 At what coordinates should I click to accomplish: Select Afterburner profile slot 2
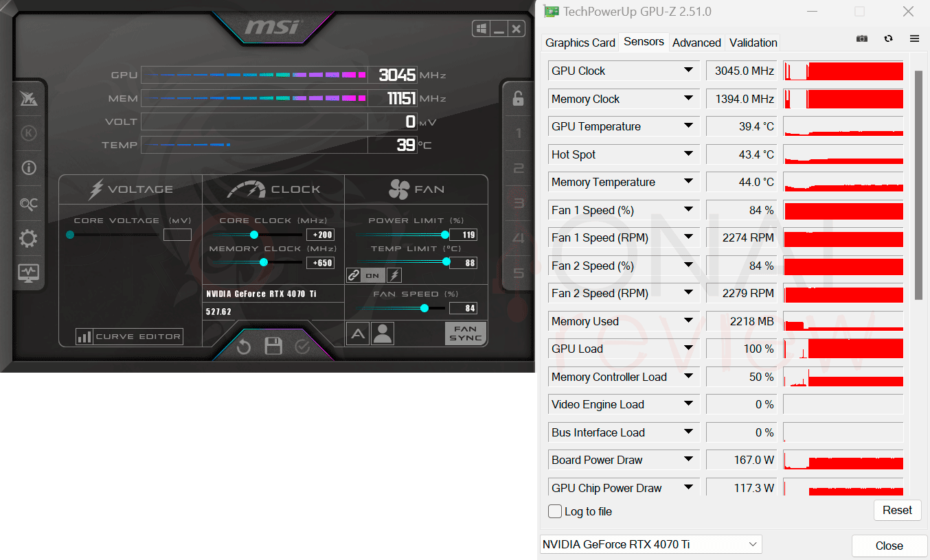coord(519,168)
